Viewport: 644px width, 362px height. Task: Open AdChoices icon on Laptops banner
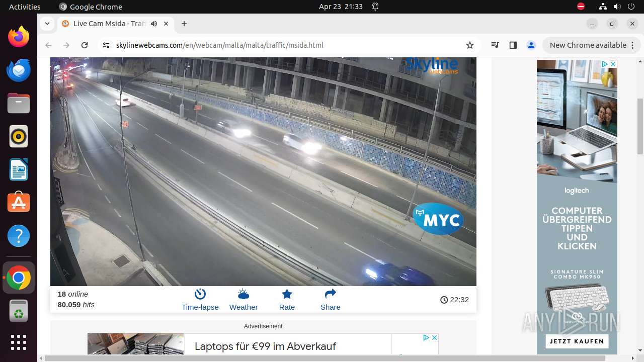[426, 337]
